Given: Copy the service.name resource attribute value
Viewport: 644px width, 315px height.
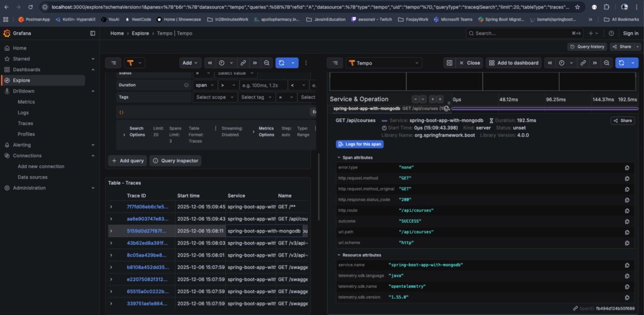Looking at the screenshot, I should (627, 265).
